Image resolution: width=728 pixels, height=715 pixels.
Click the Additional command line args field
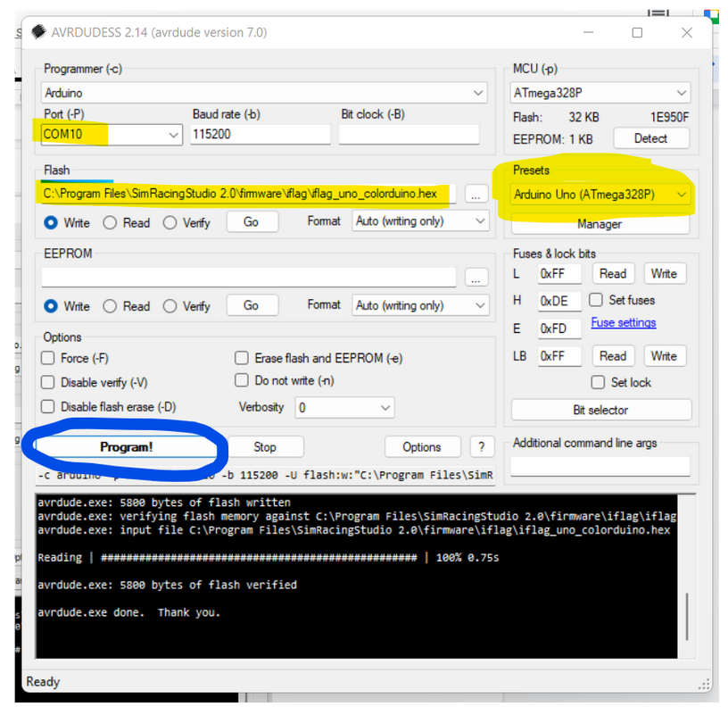600,466
